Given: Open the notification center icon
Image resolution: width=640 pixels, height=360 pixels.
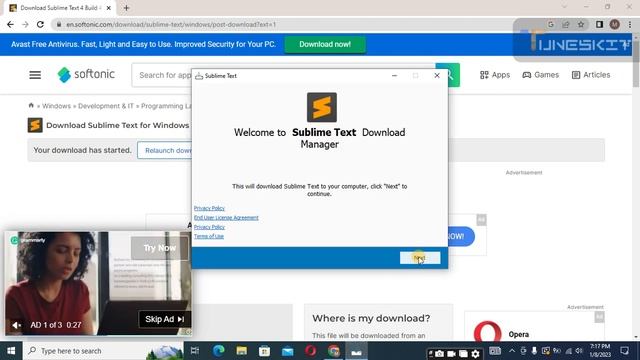Looking at the screenshot, I should 624,351.
